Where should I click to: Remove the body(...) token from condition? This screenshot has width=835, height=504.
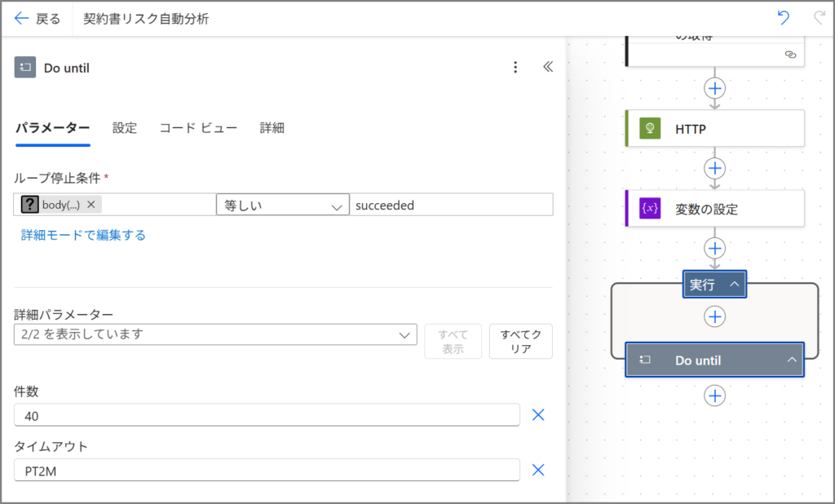91,205
